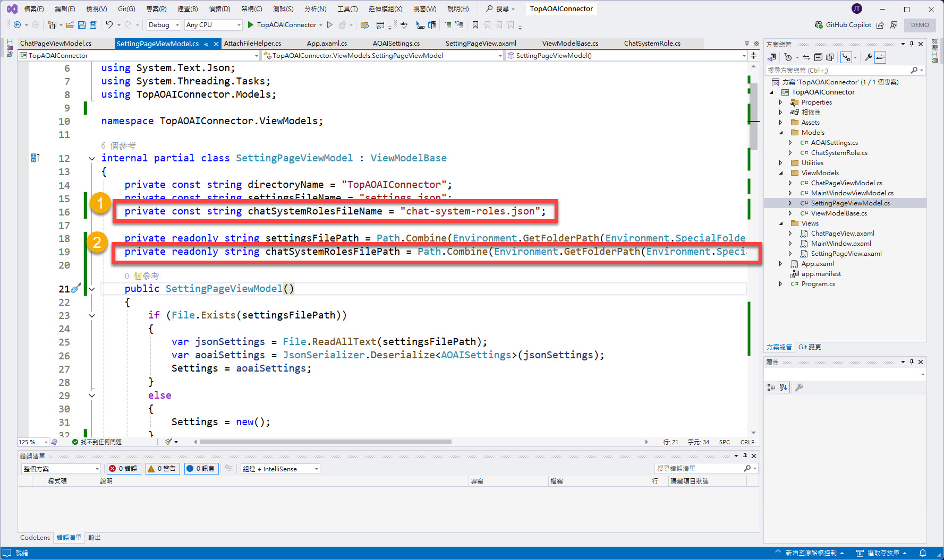The image size is (944, 560).
Task: Click the Categorized icon in Properties panel
Action: coord(771,387)
